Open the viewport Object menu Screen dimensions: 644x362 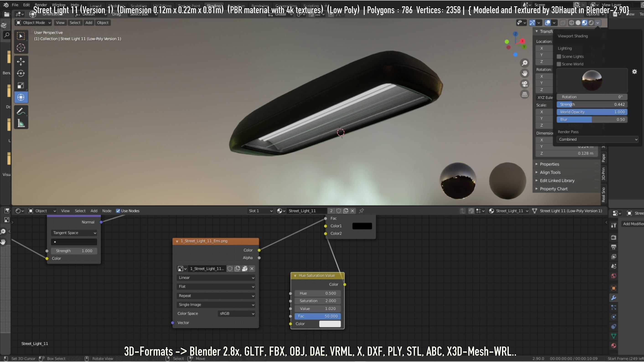(103, 23)
